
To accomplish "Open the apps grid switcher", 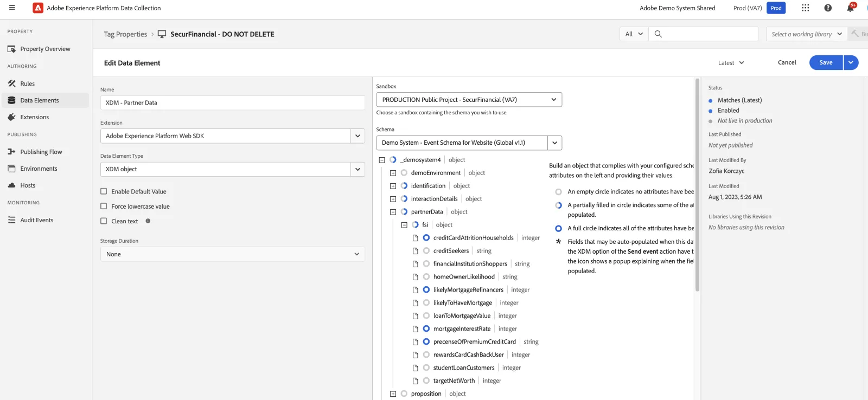I will (805, 8).
